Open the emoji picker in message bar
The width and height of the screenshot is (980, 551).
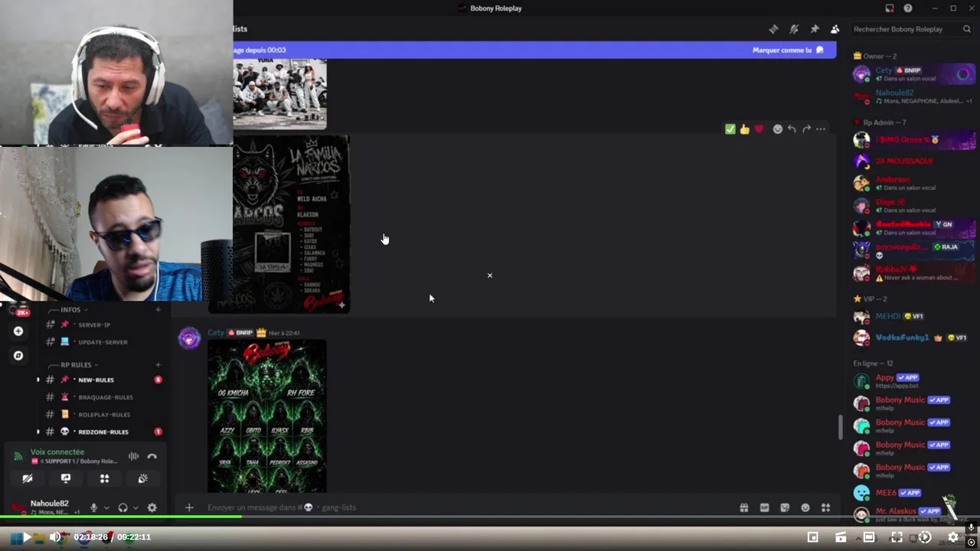coord(805,507)
